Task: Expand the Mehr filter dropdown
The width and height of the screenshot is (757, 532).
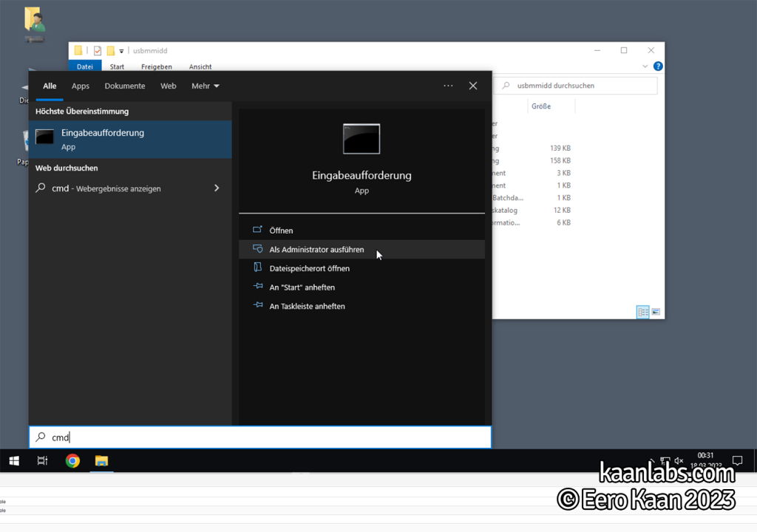Action: 206,86
